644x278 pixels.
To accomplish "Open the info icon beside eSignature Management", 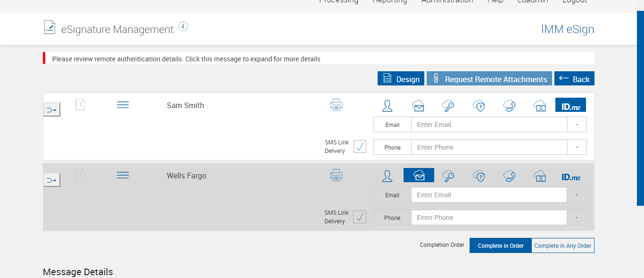I will click(x=183, y=26).
